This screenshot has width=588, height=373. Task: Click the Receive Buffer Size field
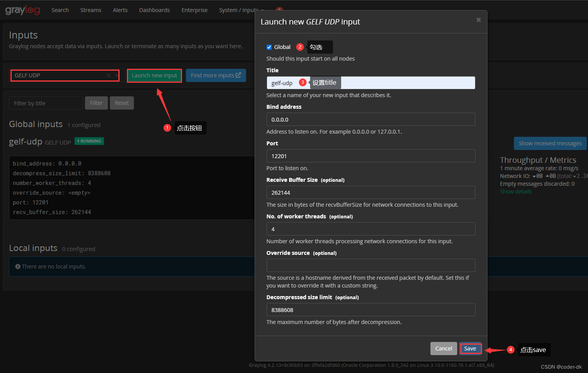[x=371, y=192]
